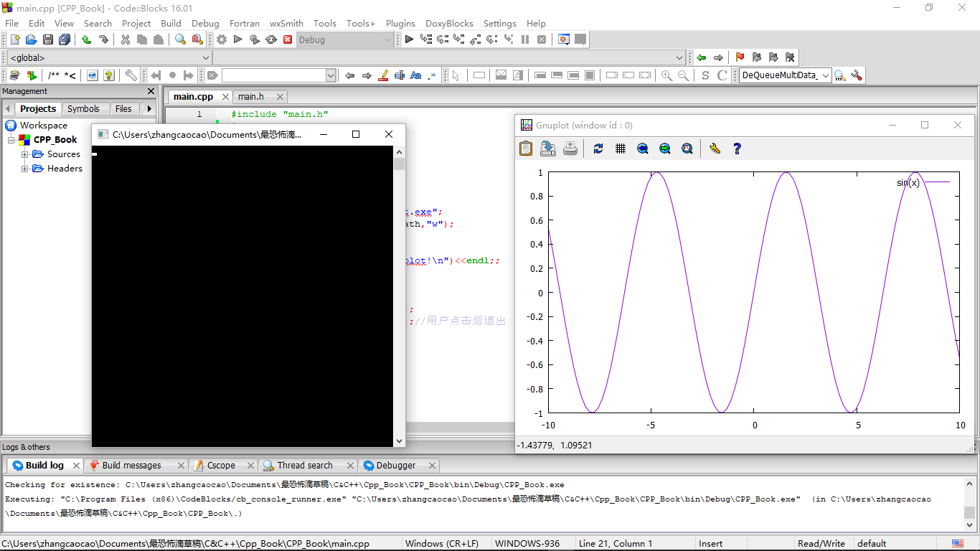Image resolution: width=980 pixels, height=551 pixels.
Task: Toggle match case Aa search option
Action: [415, 75]
